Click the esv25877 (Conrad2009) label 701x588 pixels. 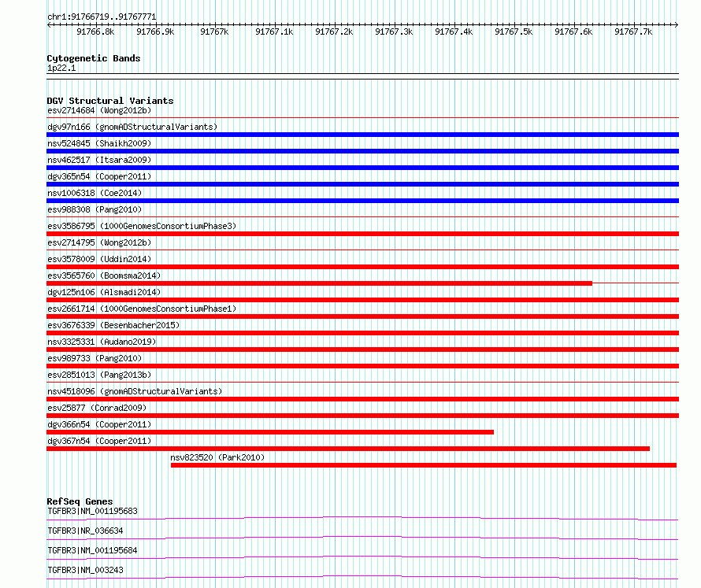click(x=97, y=408)
